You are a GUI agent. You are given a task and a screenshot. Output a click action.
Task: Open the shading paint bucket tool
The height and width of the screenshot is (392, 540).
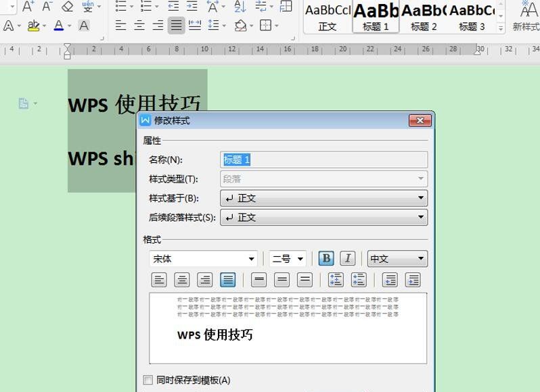(x=240, y=26)
